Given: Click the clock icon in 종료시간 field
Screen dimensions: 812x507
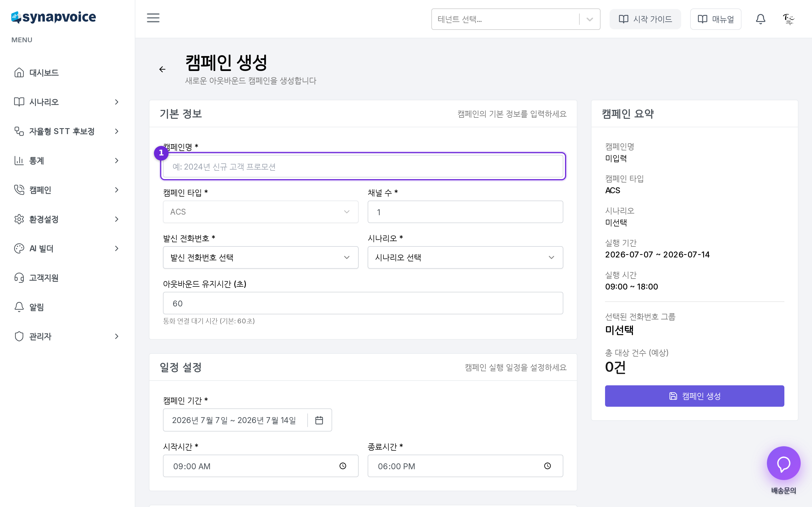Looking at the screenshot, I should [x=547, y=466].
